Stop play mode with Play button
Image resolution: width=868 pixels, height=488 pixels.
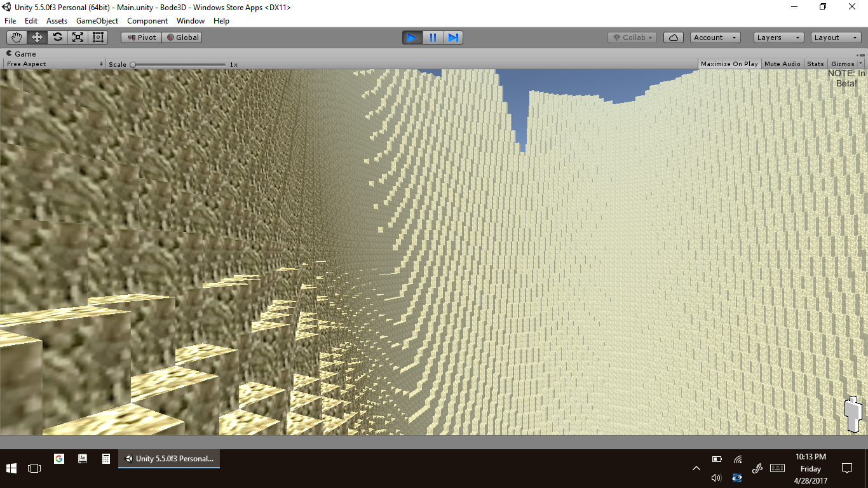[412, 37]
